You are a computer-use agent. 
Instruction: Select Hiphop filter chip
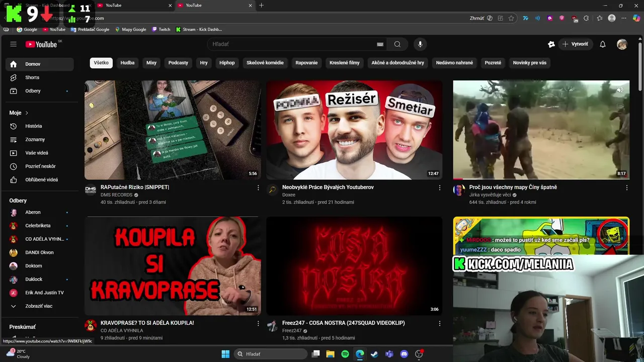(x=227, y=63)
